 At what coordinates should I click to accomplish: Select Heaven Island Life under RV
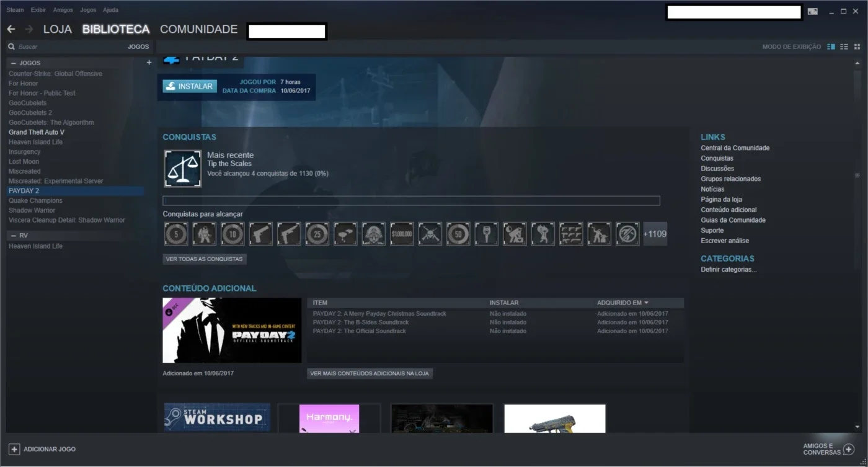point(35,246)
